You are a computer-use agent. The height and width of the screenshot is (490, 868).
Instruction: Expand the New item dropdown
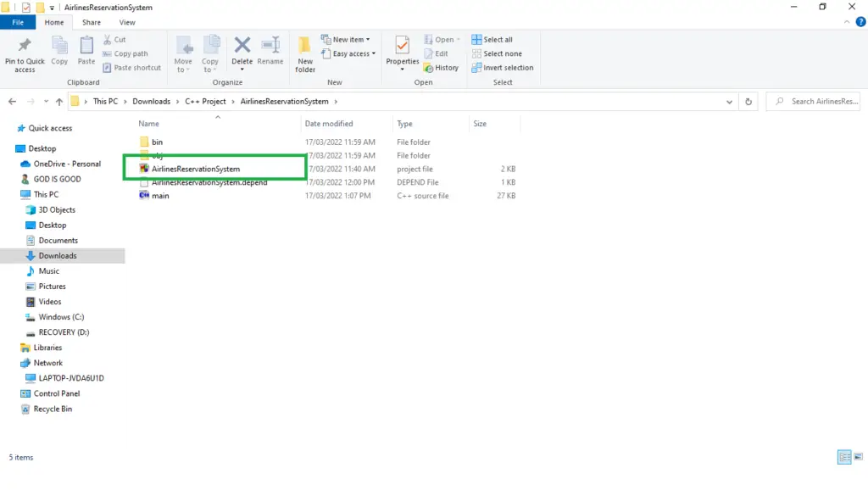pos(346,40)
